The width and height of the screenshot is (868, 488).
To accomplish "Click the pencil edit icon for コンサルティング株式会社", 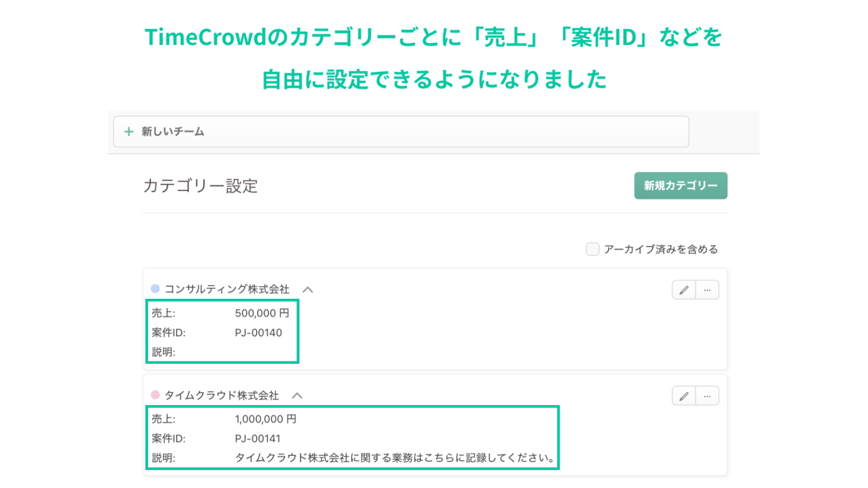I will (x=684, y=290).
